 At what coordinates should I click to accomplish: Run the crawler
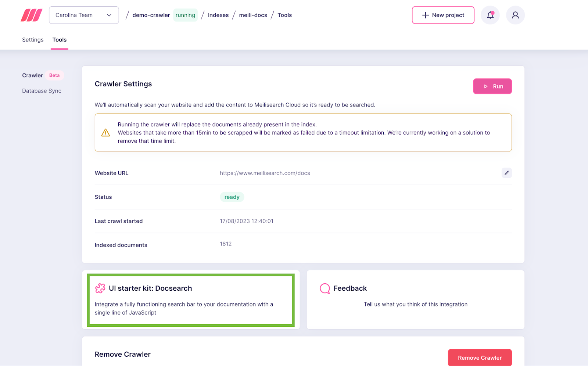click(492, 86)
